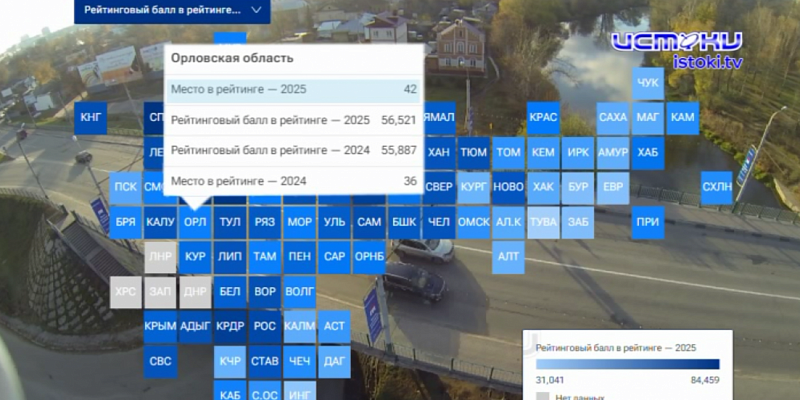This screenshot has width=800, height=400.
Task: Click the КРЫМ region tile
Action: [x=160, y=325]
